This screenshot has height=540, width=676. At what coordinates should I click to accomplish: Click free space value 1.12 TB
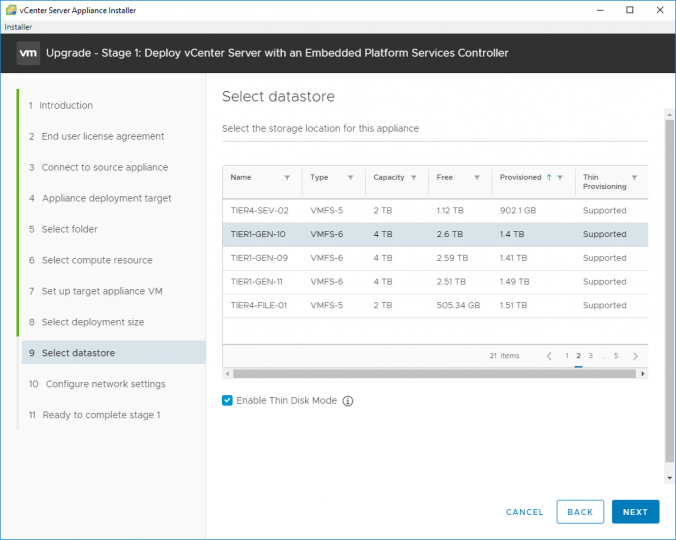450,211
